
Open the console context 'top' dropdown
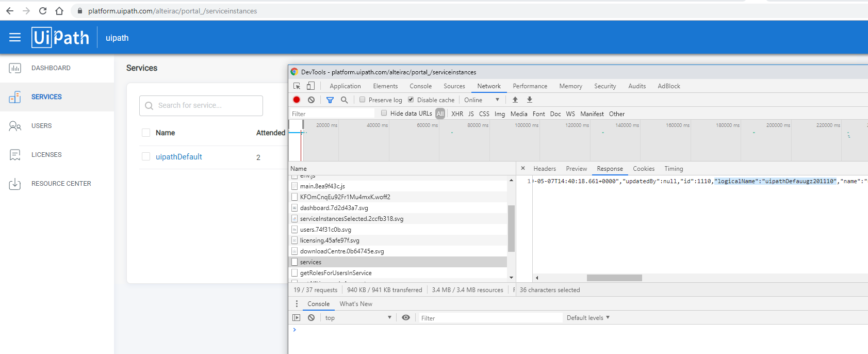click(x=358, y=318)
